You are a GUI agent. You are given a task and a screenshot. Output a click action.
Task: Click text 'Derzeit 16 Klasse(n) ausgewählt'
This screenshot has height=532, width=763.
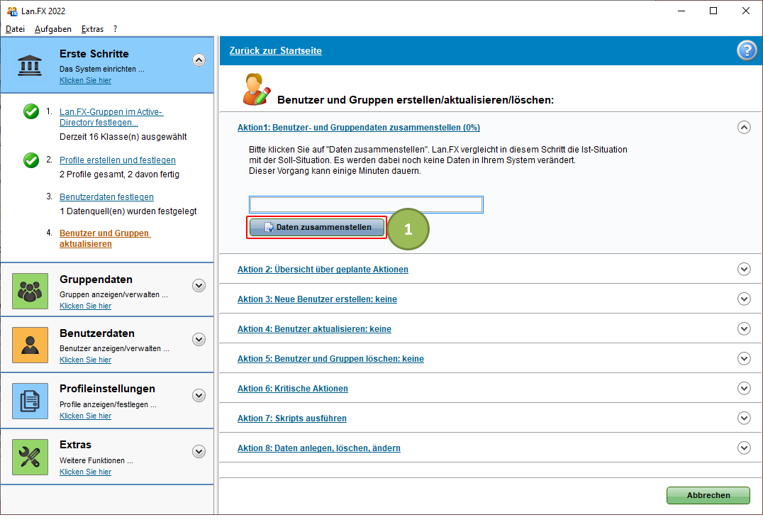[123, 137]
